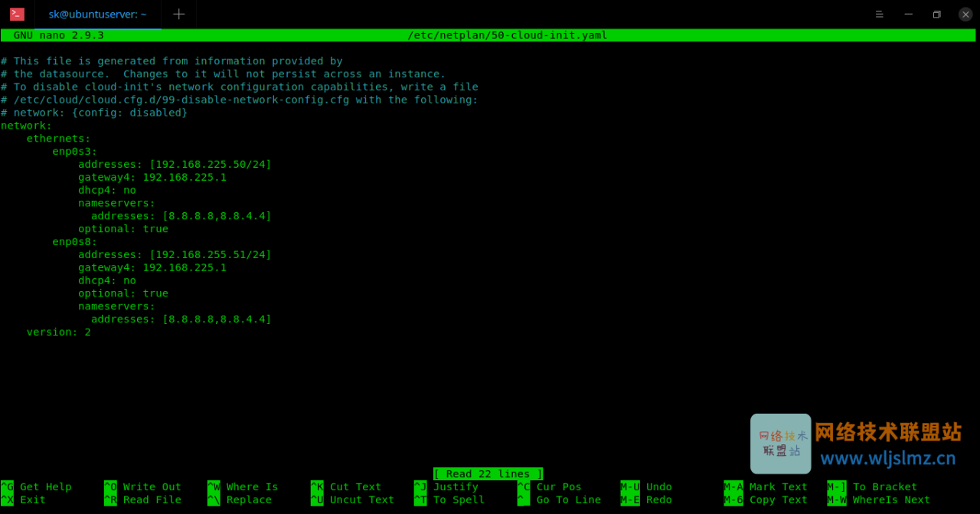Click the M-E Redo shortcut
Image resolution: width=980 pixels, height=514 pixels.
646,500
